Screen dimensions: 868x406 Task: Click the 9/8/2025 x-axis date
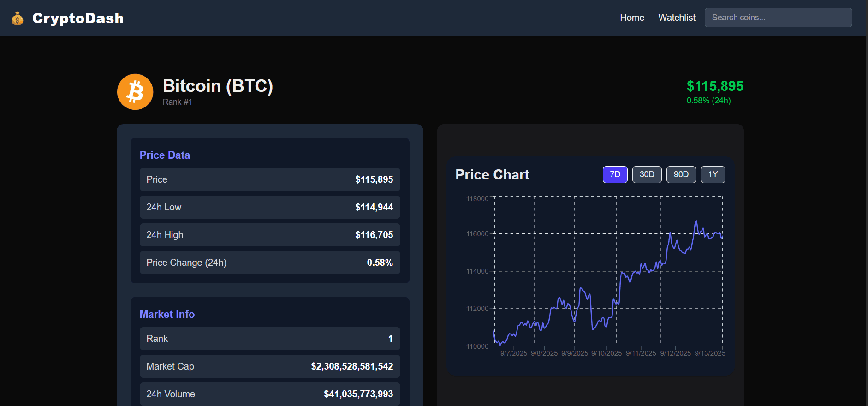pos(544,353)
